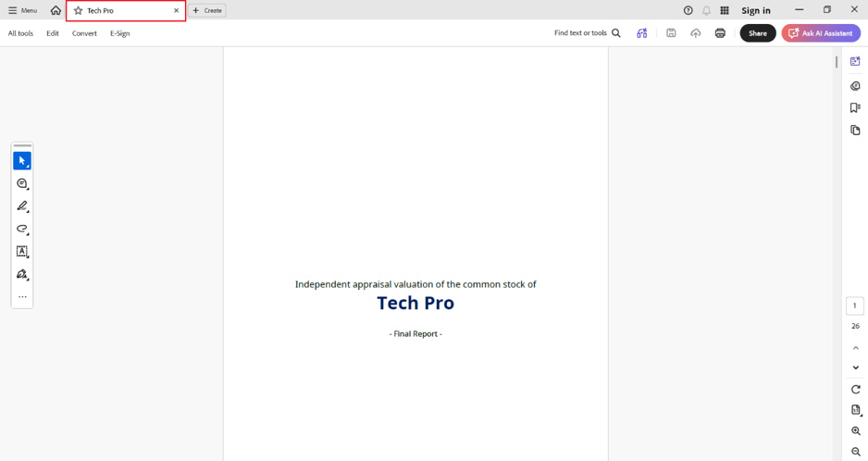Screen dimensions: 868x461
Task: Show more tools via ellipsis
Action: [x=22, y=297]
